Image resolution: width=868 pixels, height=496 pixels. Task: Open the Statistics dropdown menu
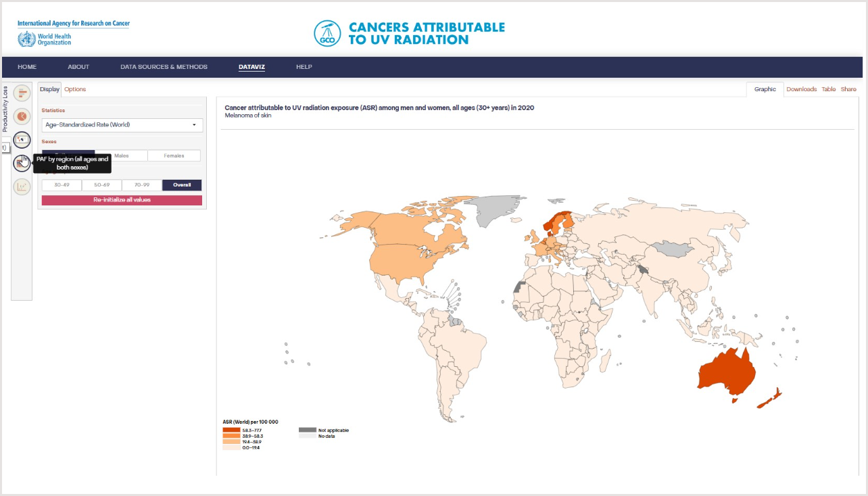122,125
